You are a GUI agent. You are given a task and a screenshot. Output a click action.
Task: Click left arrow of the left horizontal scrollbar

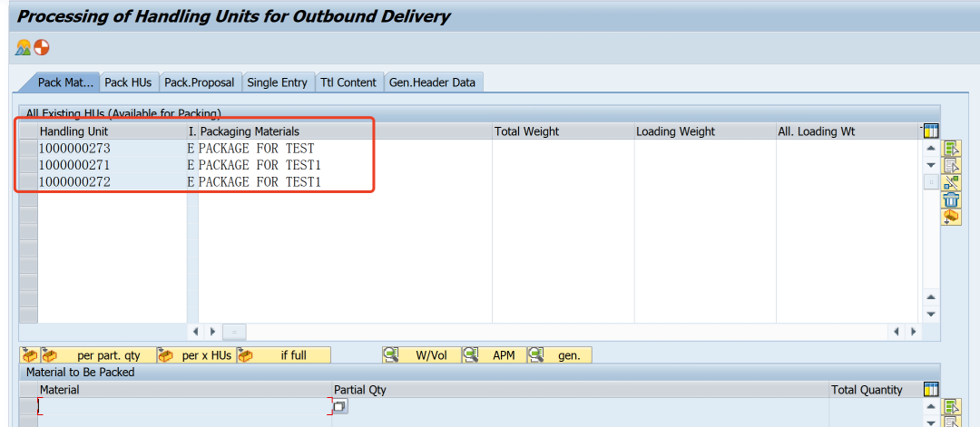pos(195,332)
